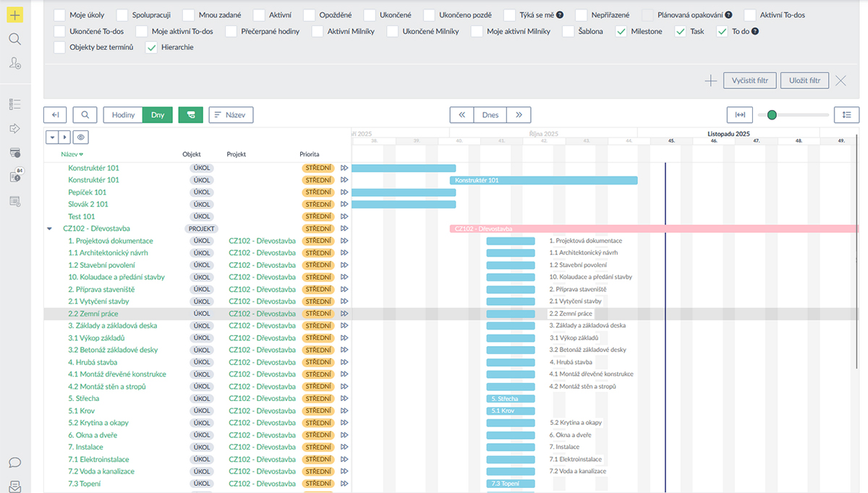Enable the Opožděné filter checkbox
This screenshot has width=868, height=493.
[x=310, y=15]
